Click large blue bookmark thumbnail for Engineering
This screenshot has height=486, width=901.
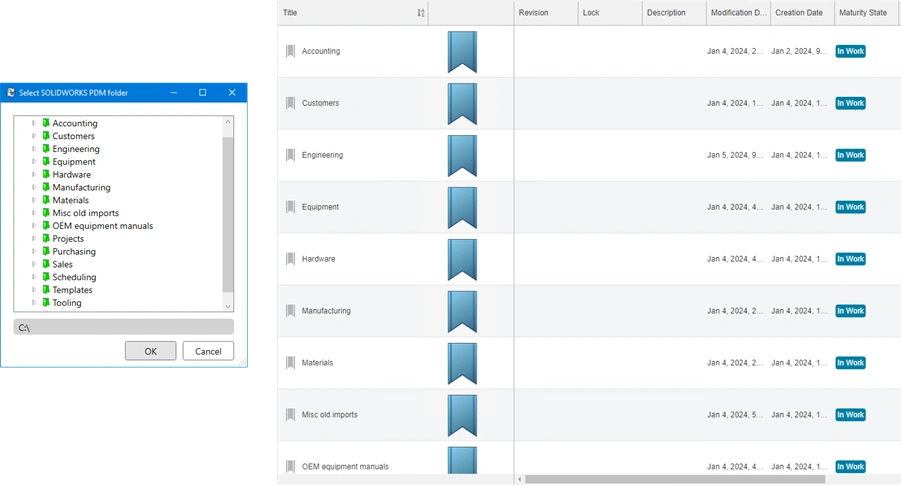[462, 156]
